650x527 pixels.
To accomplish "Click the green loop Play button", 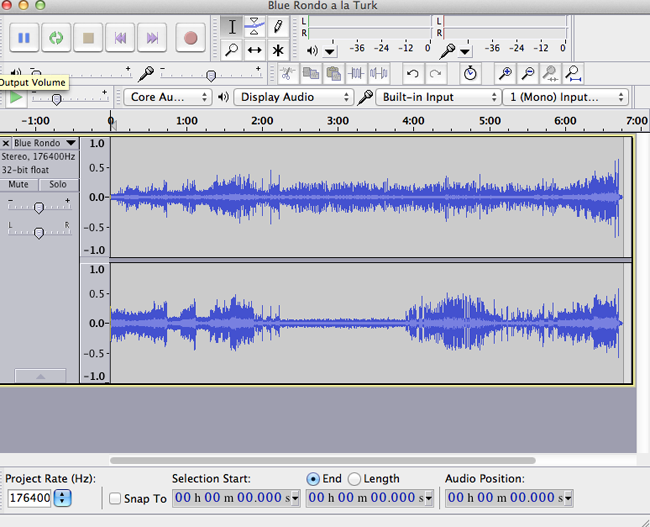I will (x=56, y=38).
